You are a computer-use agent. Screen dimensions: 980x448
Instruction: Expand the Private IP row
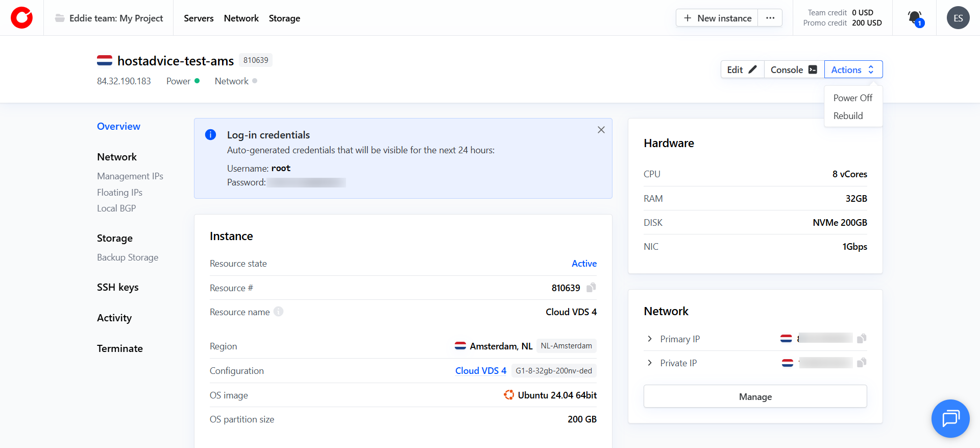pyautogui.click(x=650, y=363)
